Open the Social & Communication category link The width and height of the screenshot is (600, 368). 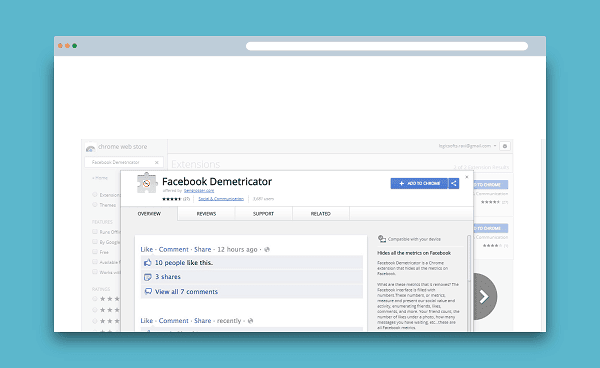[221, 199]
